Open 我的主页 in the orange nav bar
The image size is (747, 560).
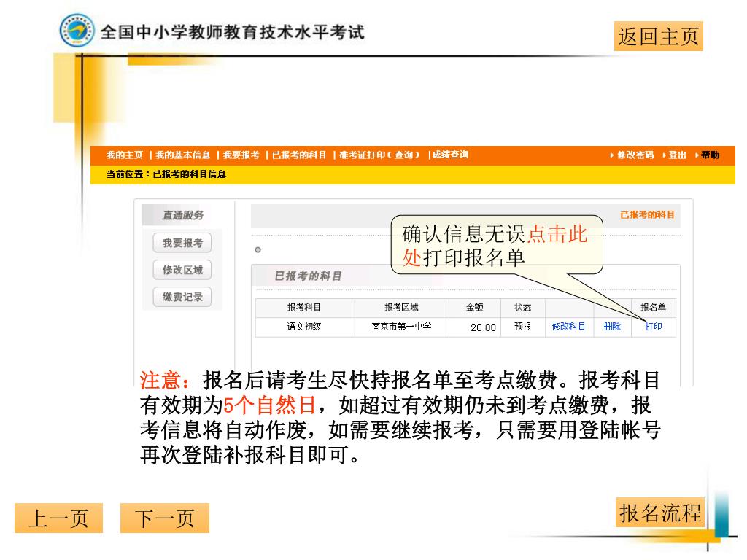coord(124,155)
